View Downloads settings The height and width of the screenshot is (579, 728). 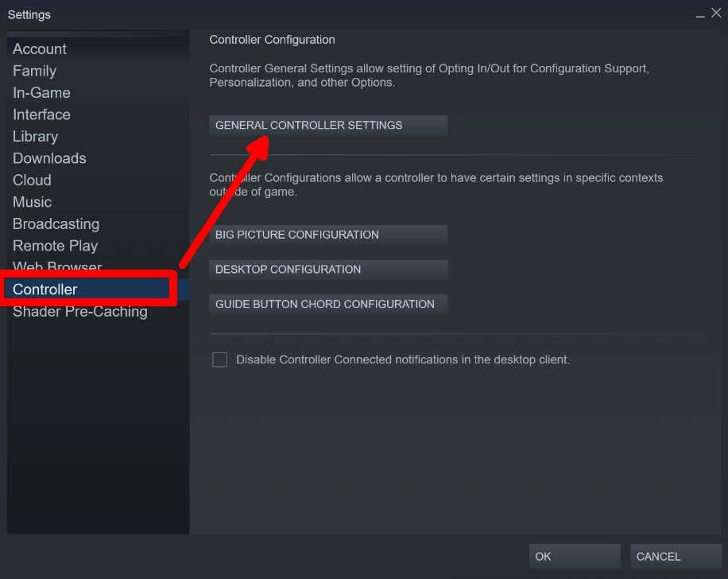point(49,158)
